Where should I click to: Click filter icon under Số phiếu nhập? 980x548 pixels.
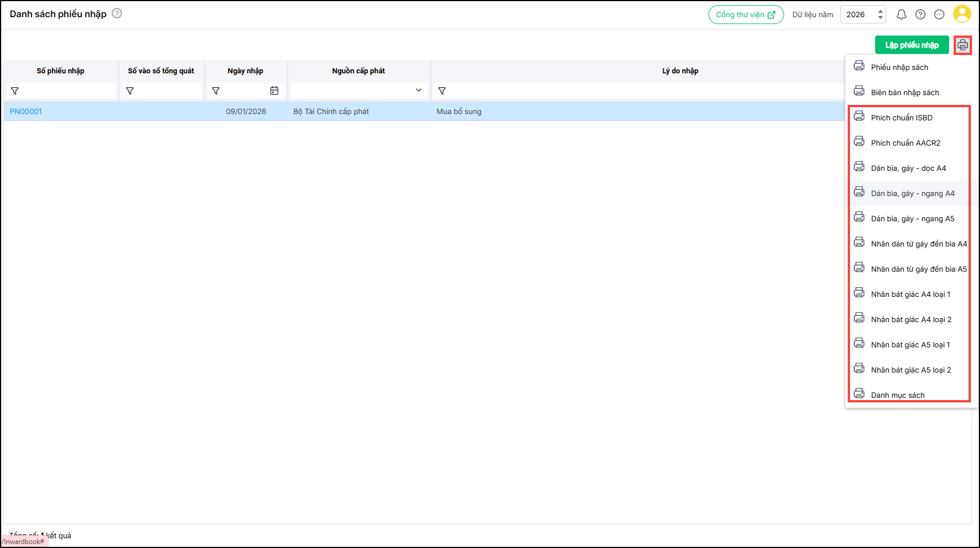(15, 91)
